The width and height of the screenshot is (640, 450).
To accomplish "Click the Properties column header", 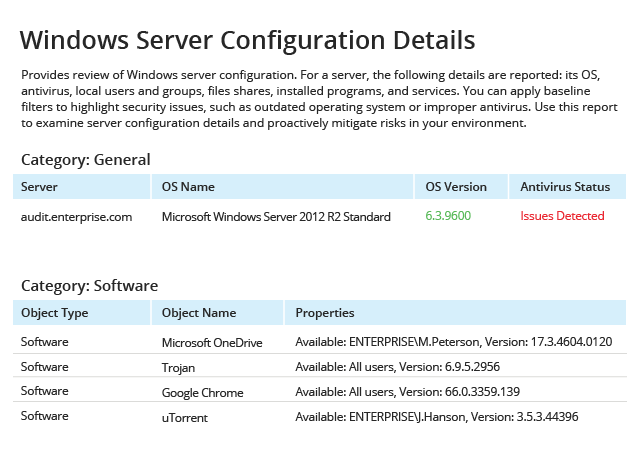I will pyautogui.click(x=325, y=313).
